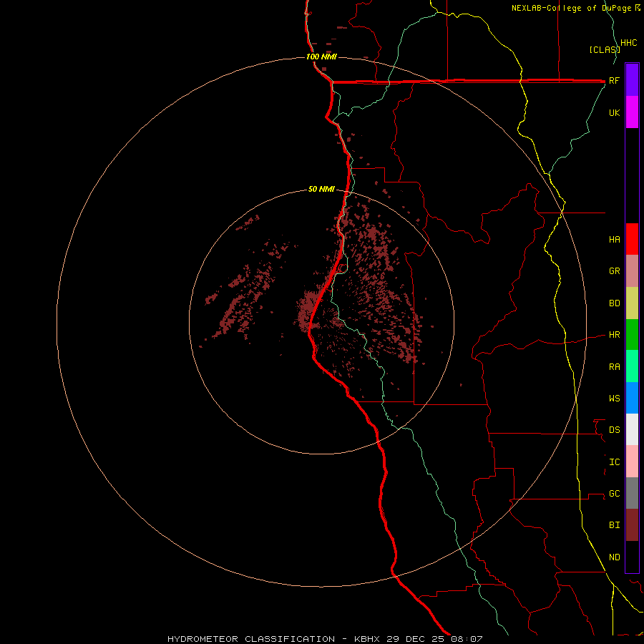Click the HR green legend color swatch
Viewport: 644px width, 644px height.
click(x=632, y=335)
